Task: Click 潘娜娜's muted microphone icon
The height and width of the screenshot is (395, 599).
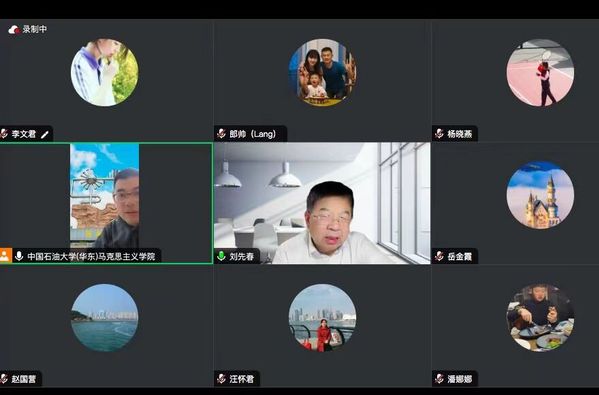Action: point(439,379)
